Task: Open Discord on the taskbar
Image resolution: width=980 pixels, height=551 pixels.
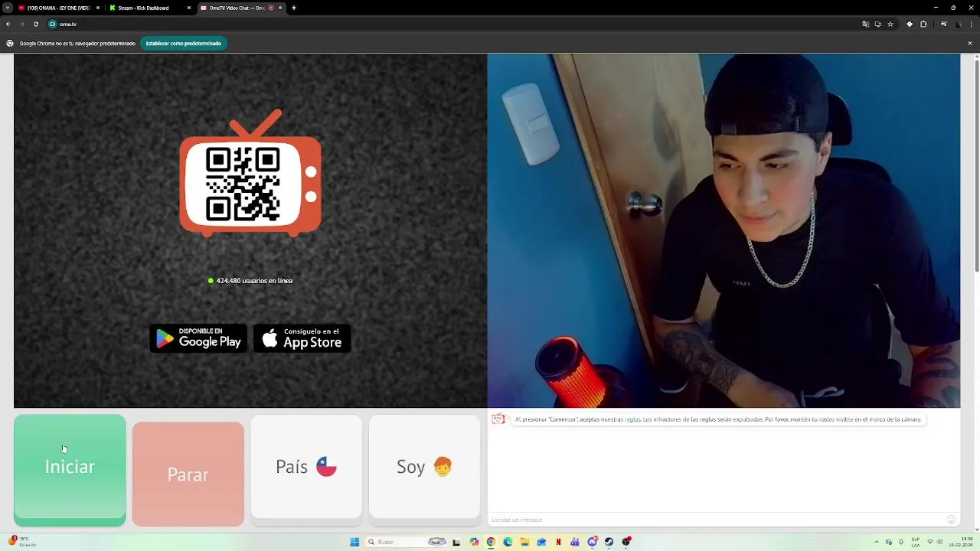Action: [593, 542]
